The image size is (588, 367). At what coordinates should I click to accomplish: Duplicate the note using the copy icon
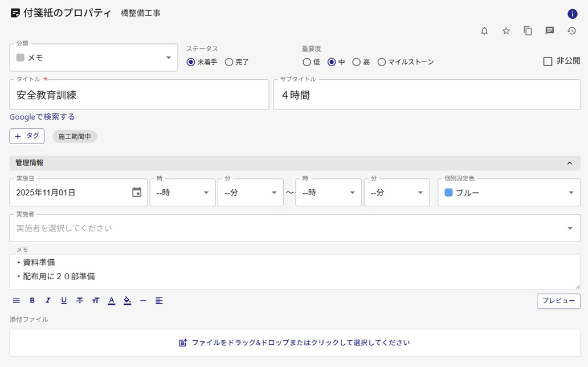528,31
